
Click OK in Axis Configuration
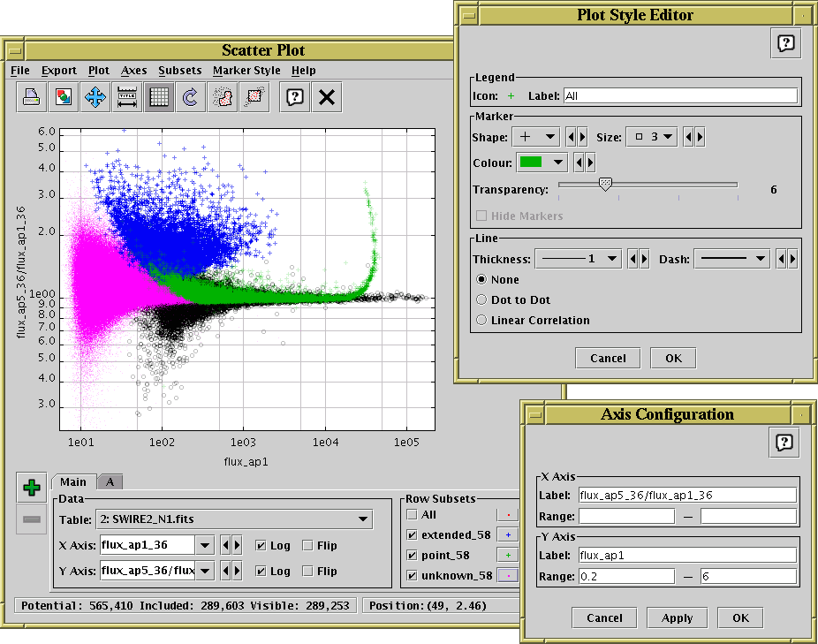coord(740,617)
